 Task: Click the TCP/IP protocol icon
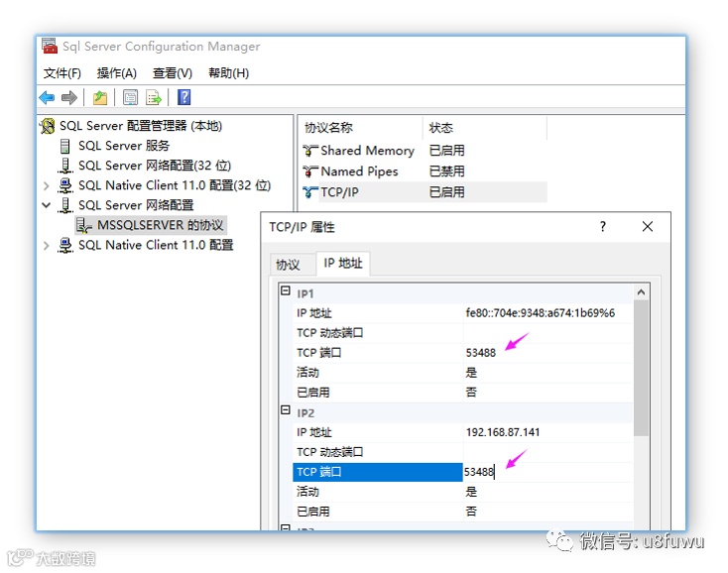[x=310, y=192]
